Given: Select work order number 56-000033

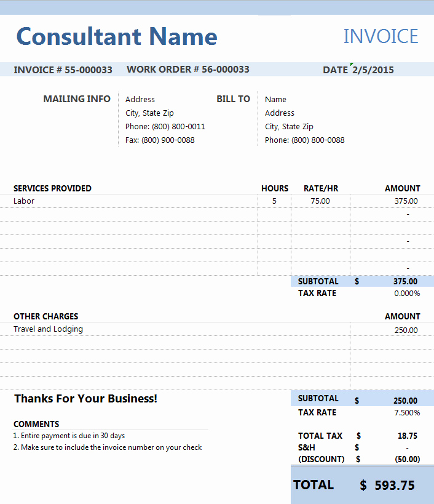Looking at the screenshot, I should point(226,70).
